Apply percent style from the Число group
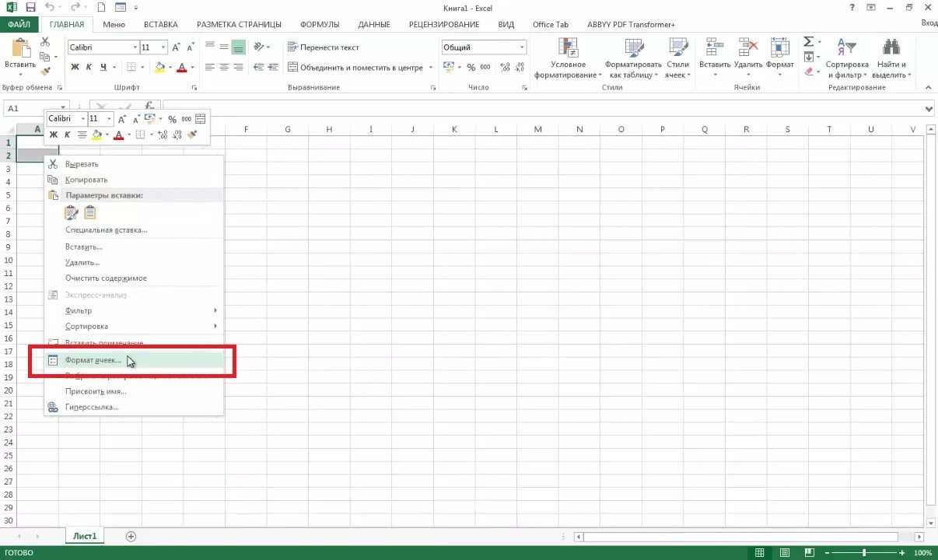The width and height of the screenshot is (938, 560). [x=471, y=67]
